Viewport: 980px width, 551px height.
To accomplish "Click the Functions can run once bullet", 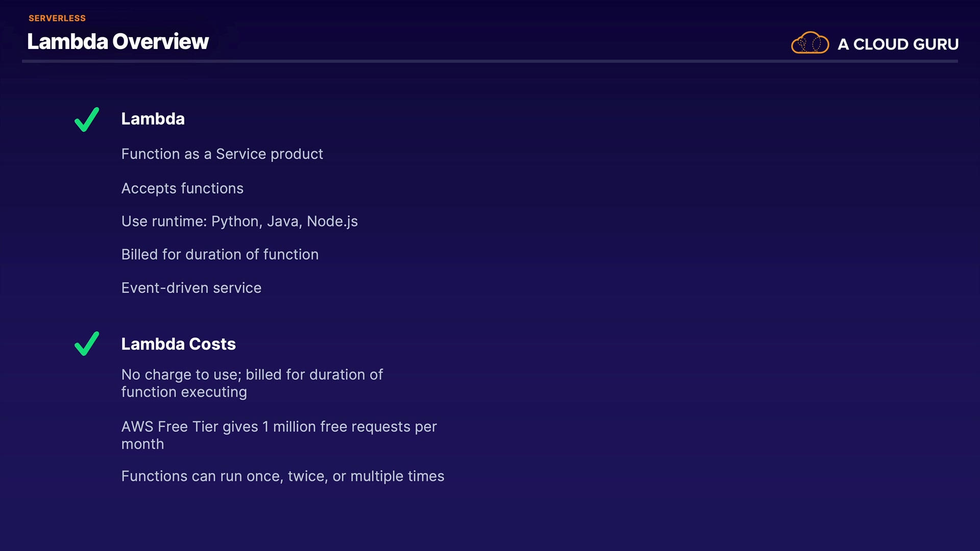I will [282, 476].
